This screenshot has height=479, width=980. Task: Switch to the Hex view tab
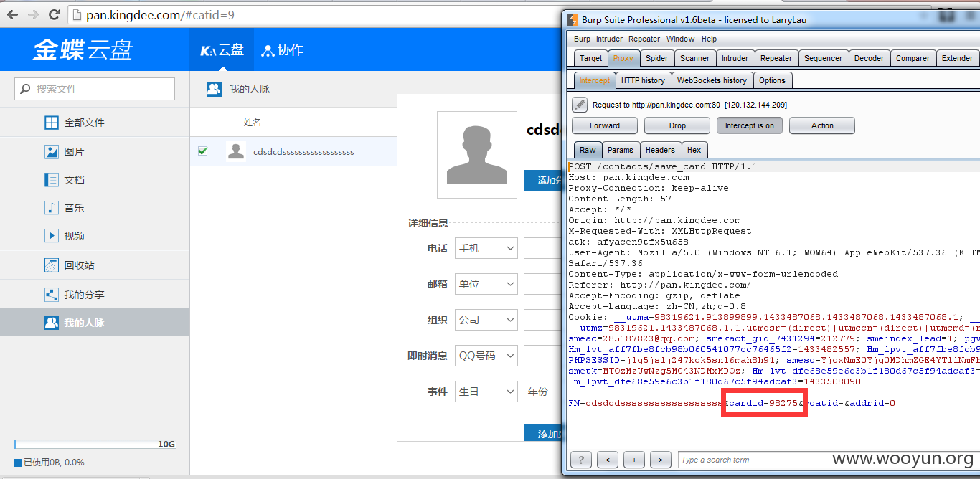694,150
